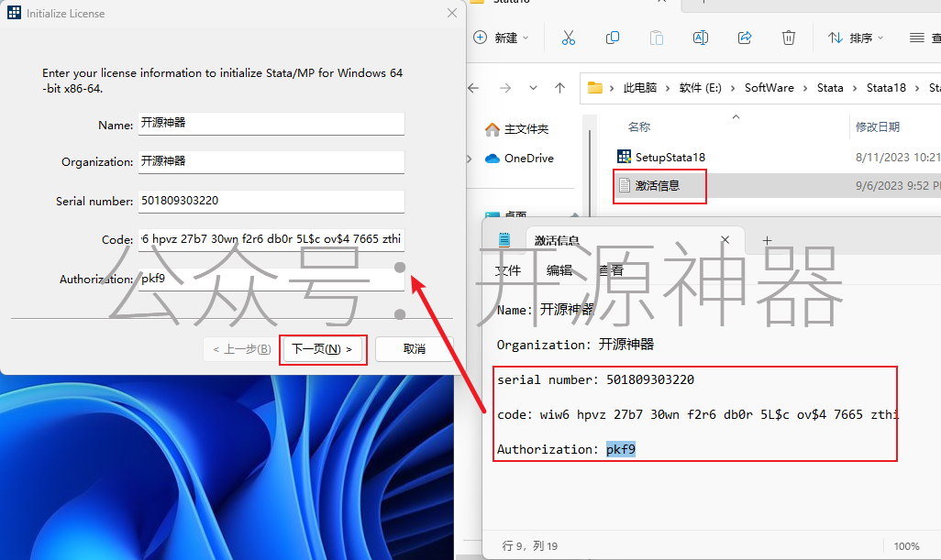This screenshot has width=941, height=560.
Task: Close the Initialize License dialog
Action: (x=452, y=13)
